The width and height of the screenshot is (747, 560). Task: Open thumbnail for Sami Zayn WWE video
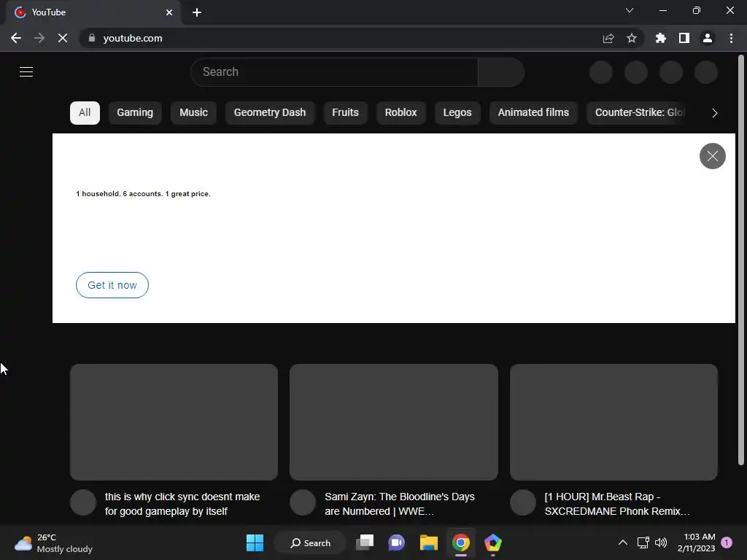393,422
